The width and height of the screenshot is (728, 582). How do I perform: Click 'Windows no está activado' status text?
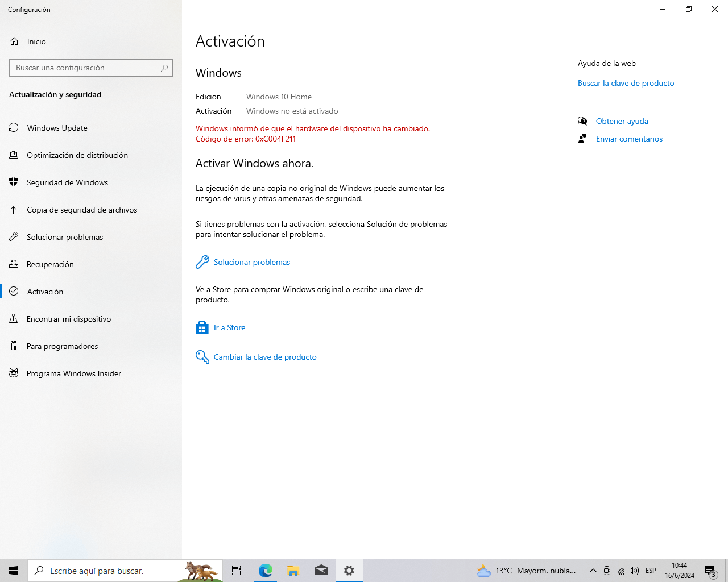point(292,111)
